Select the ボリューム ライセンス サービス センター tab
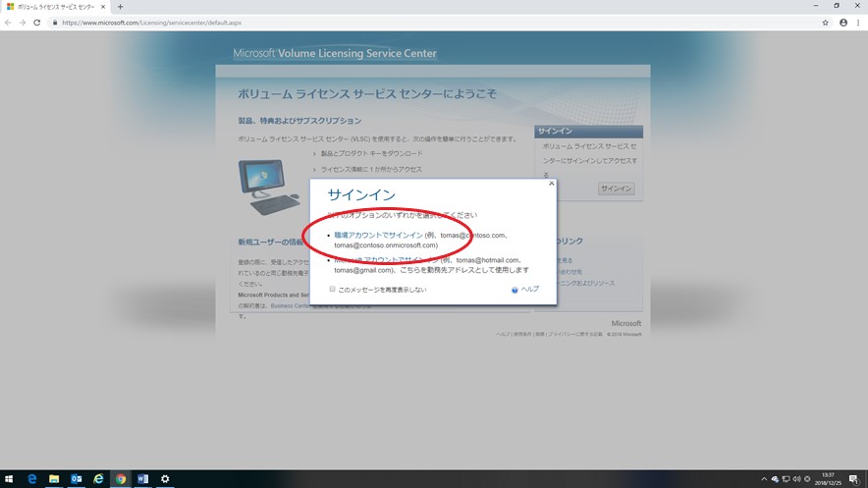The image size is (868, 488). click(x=55, y=7)
